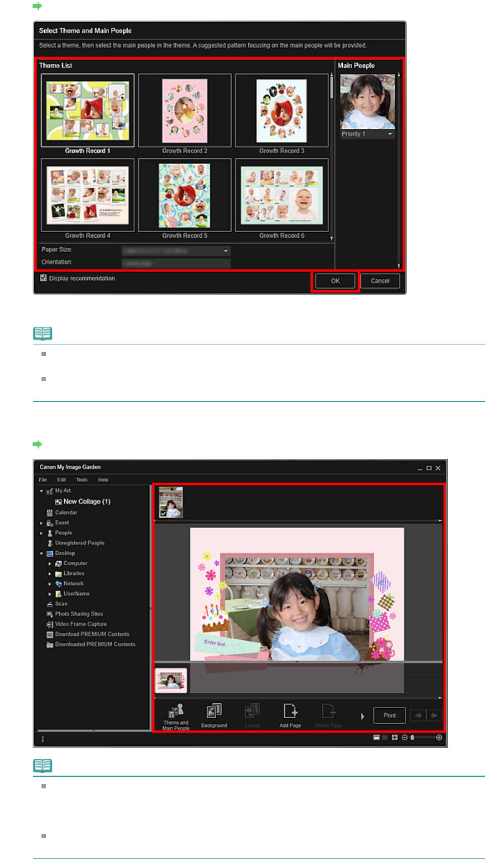
Task: Expand the People tree node
Action: pos(41,533)
